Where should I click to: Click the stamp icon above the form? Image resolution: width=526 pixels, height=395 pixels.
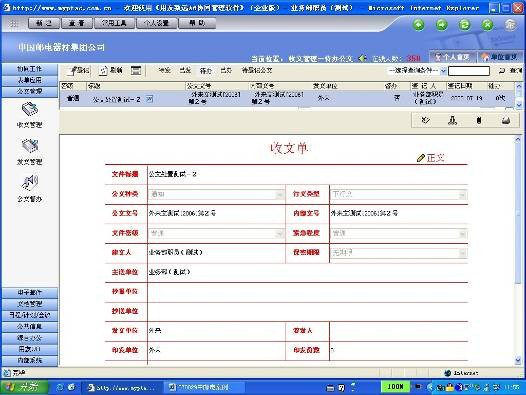click(x=452, y=120)
